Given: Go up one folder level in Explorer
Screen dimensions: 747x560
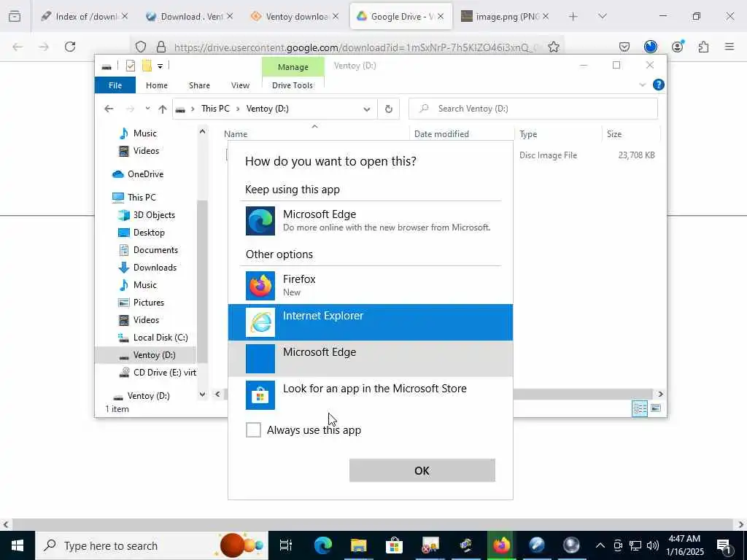Looking at the screenshot, I should [x=163, y=109].
